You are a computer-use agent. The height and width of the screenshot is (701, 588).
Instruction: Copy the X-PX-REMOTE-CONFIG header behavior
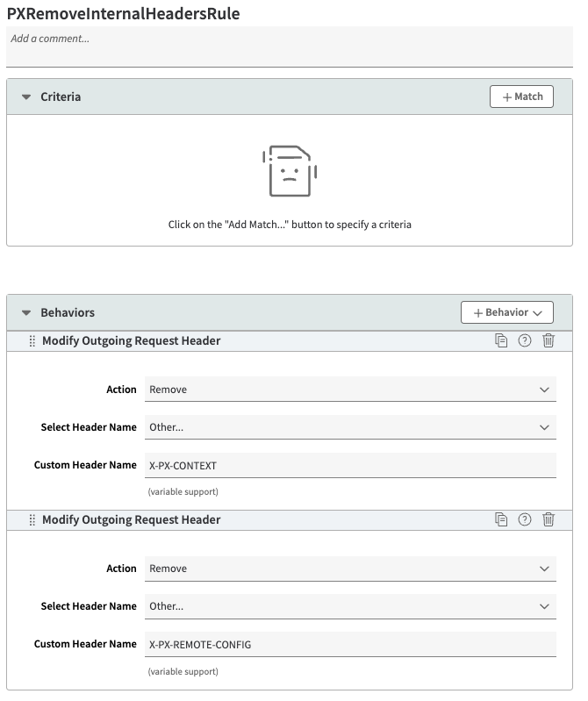click(501, 519)
